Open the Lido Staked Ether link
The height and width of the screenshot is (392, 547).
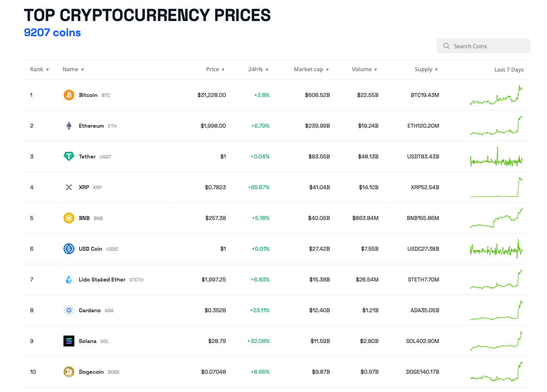[102, 279]
